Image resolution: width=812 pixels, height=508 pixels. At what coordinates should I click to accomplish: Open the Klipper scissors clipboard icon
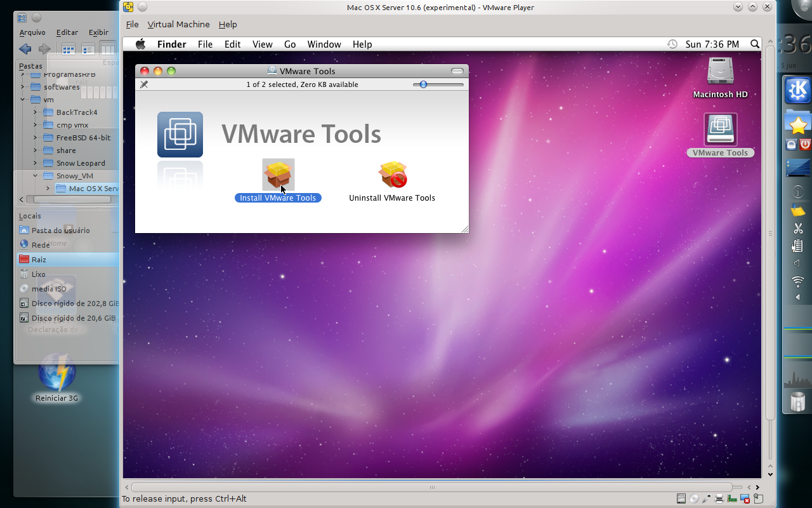pyautogui.click(x=798, y=229)
